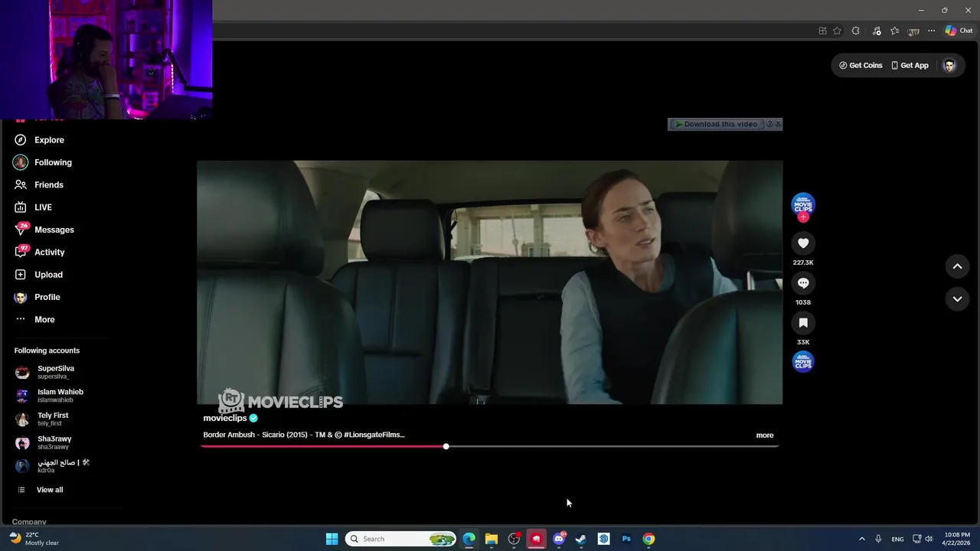This screenshot has height=551, width=980.
Task: Open the volume speaker icon in the tray
Action: point(929,539)
